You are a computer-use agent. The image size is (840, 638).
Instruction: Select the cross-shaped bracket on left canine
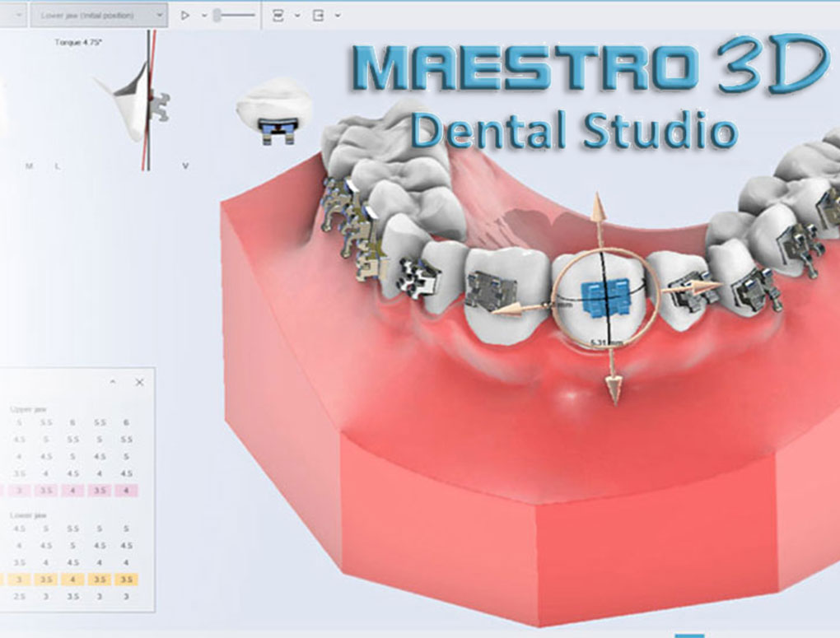click(x=421, y=279)
